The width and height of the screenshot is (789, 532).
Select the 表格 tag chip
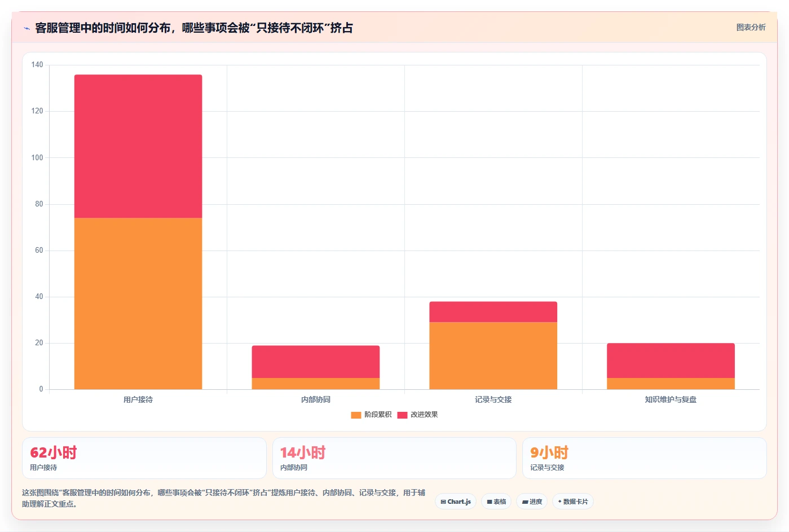[x=496, y=502]
